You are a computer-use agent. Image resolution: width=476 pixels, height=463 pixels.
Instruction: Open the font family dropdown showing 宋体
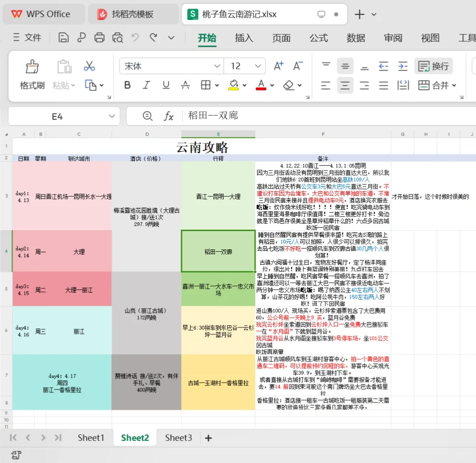click(216, 66)
